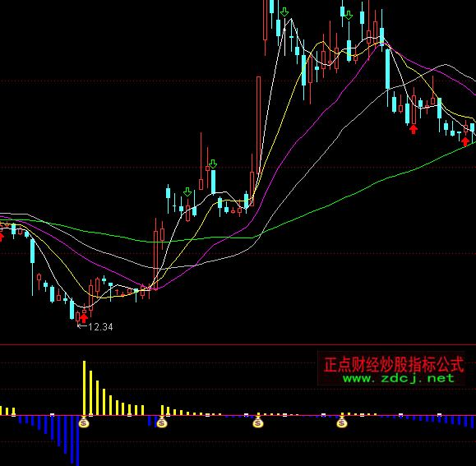
Task: Click the lowest green down arrow in the chart
Action: (187, 192)
